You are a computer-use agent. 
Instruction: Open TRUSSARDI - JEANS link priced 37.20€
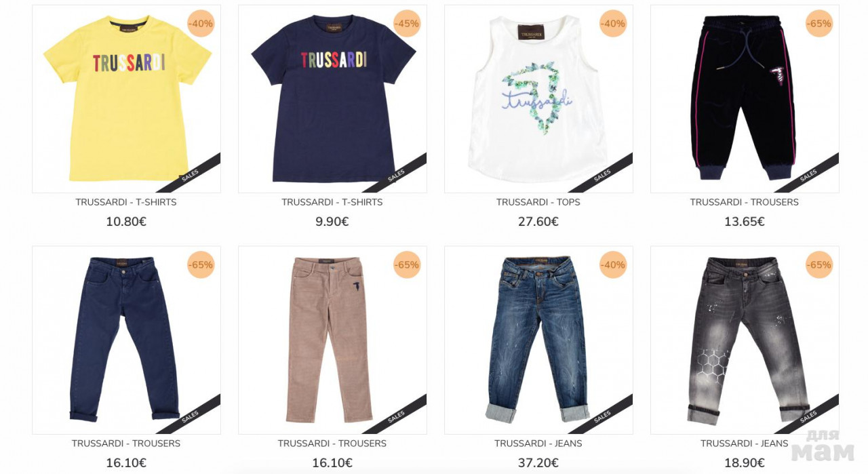(x=538, y=443)
